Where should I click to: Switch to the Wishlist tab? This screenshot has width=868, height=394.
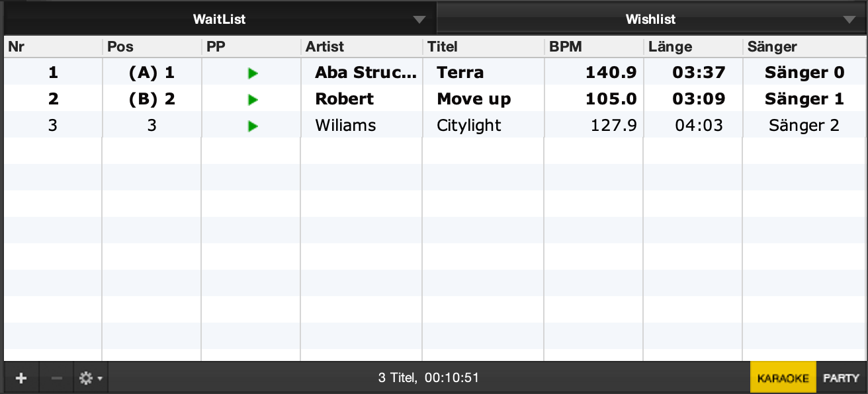[x=650, y=20]
